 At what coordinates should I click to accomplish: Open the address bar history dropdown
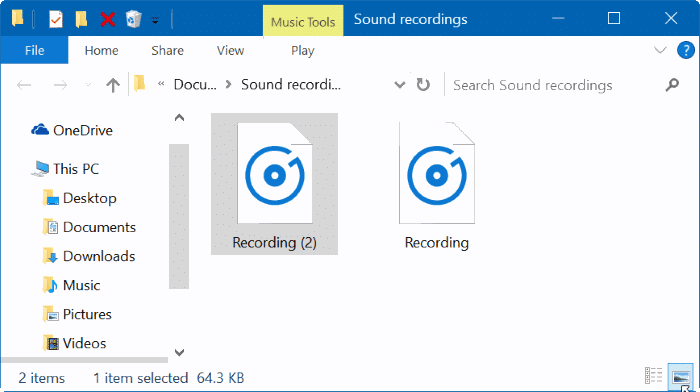pos(400,85)
